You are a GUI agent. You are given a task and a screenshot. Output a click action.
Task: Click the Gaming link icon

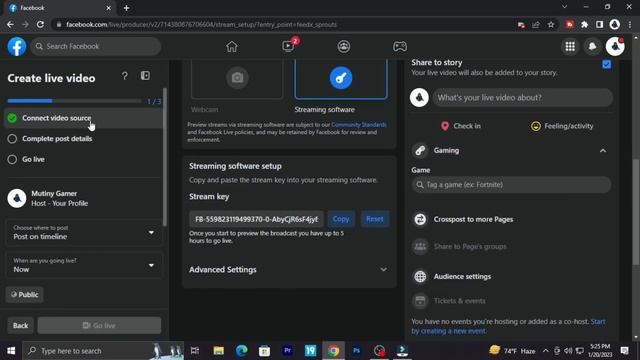tap(420, 151)
